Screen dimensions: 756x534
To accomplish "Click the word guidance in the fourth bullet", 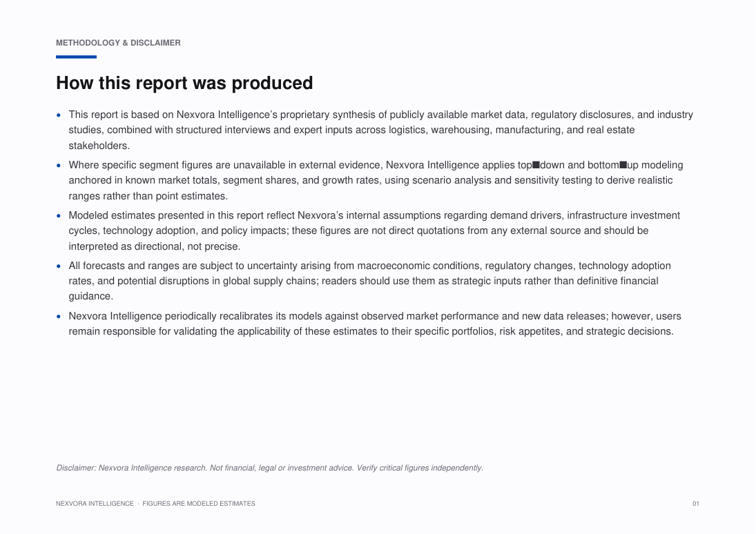I will tap(90, 297).
